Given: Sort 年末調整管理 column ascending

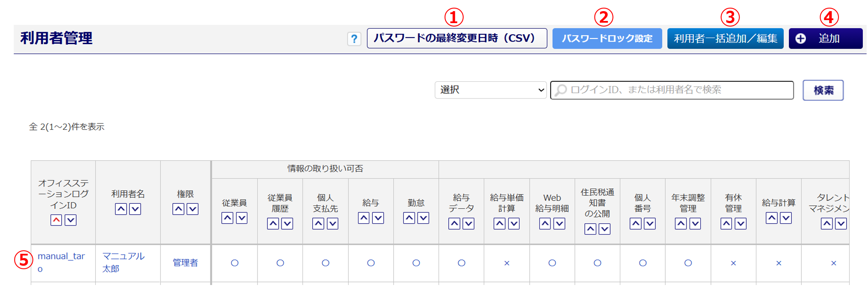Looking at the screenshot, I should (x=681, y=223).
